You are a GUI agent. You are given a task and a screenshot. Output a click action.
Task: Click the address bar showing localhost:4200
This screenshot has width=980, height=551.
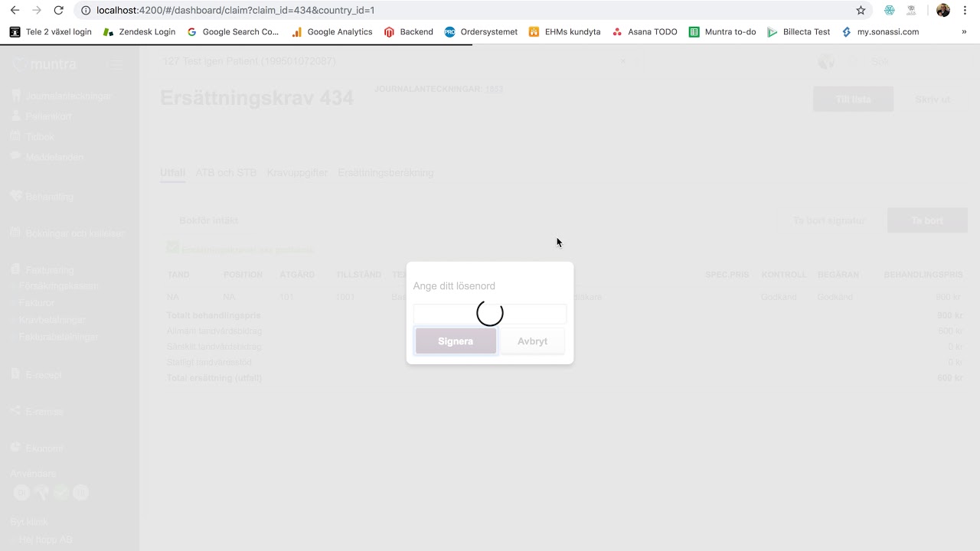pyautogui.click(x=467, y=10)
